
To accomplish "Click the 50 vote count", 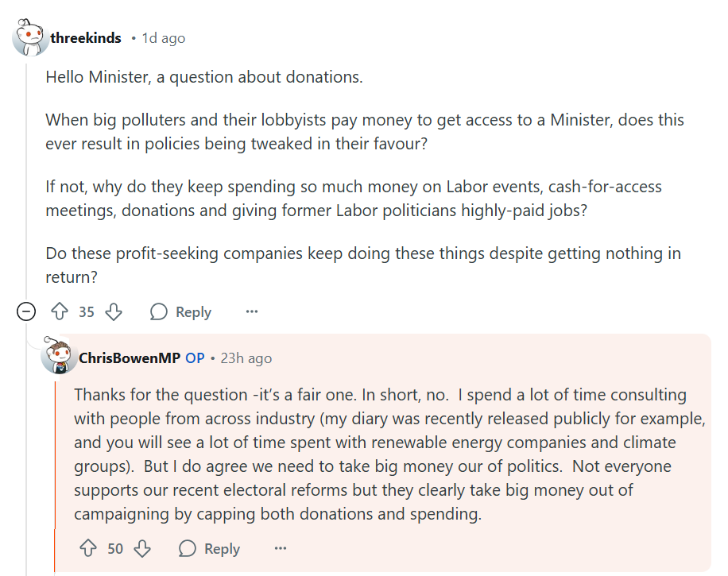I will point(115,548).
